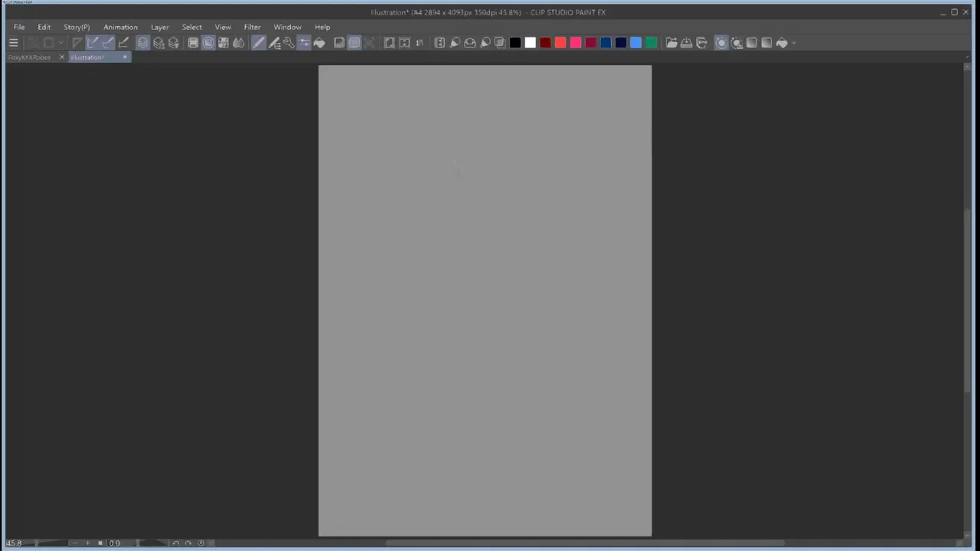Toggle the highlighted rounded-square icon
This screenshot has height=551, width=980.
pos(354,43)
